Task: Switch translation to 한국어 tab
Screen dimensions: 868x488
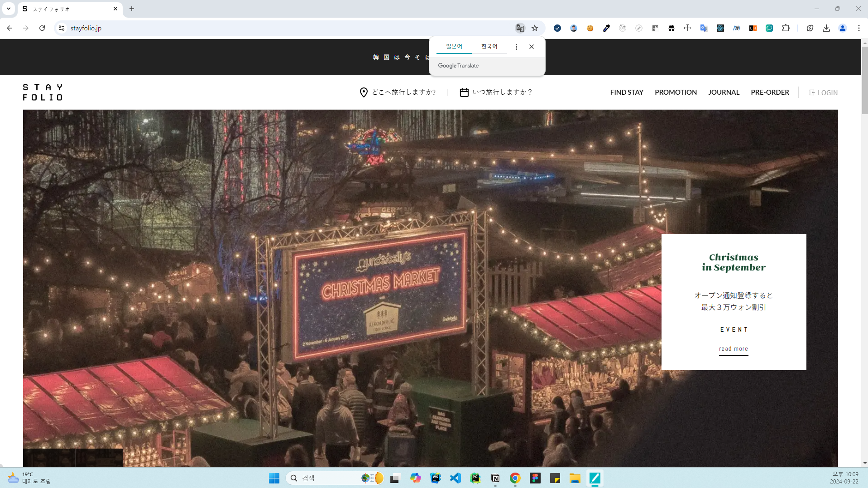Action: (489, 46)
